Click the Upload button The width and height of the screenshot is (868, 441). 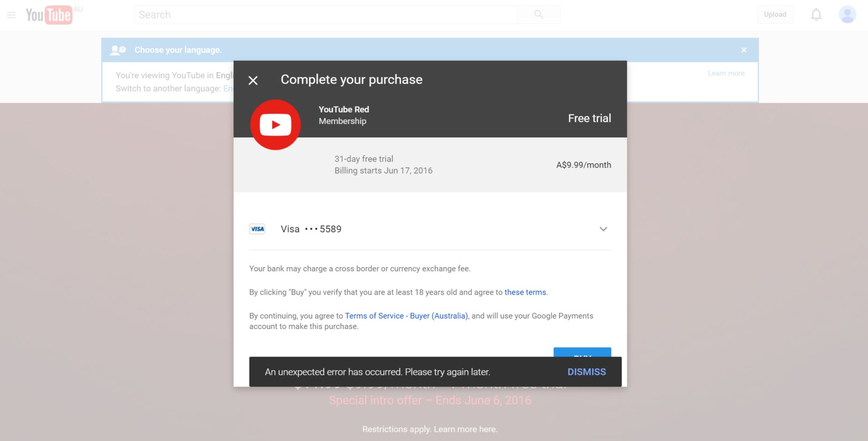pos(775,15)
